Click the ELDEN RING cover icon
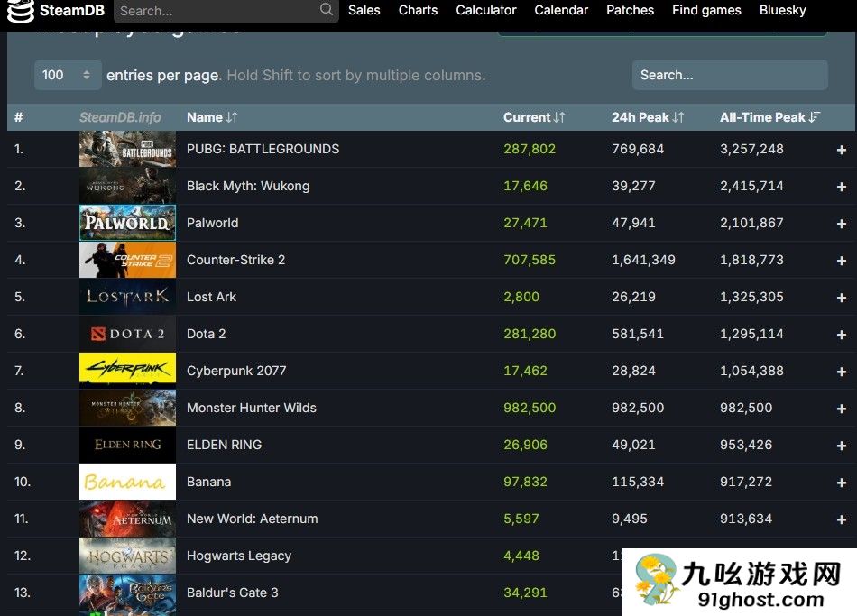This screenshot has width=857, height=616. 127,444
